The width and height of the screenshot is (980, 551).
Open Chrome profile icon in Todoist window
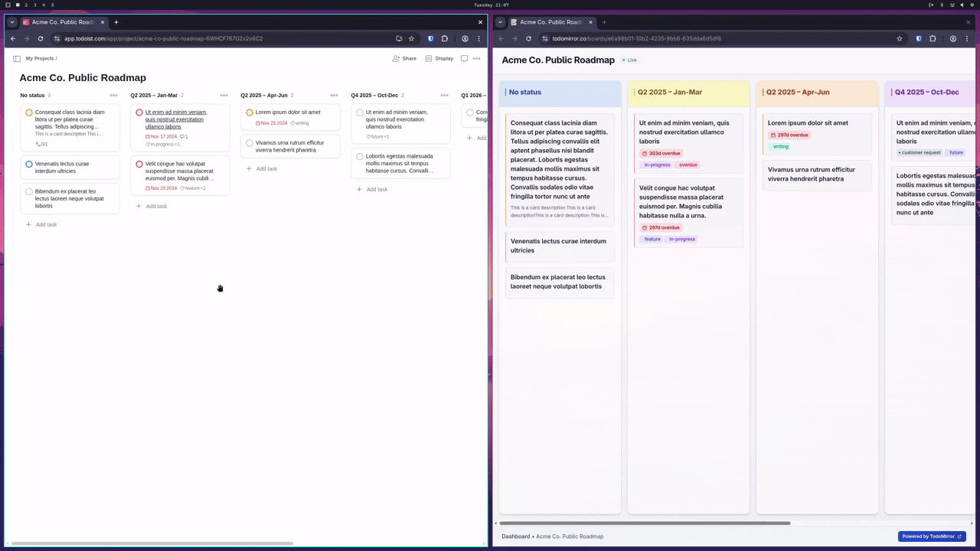pyautogui.click(x=465, y=38)
